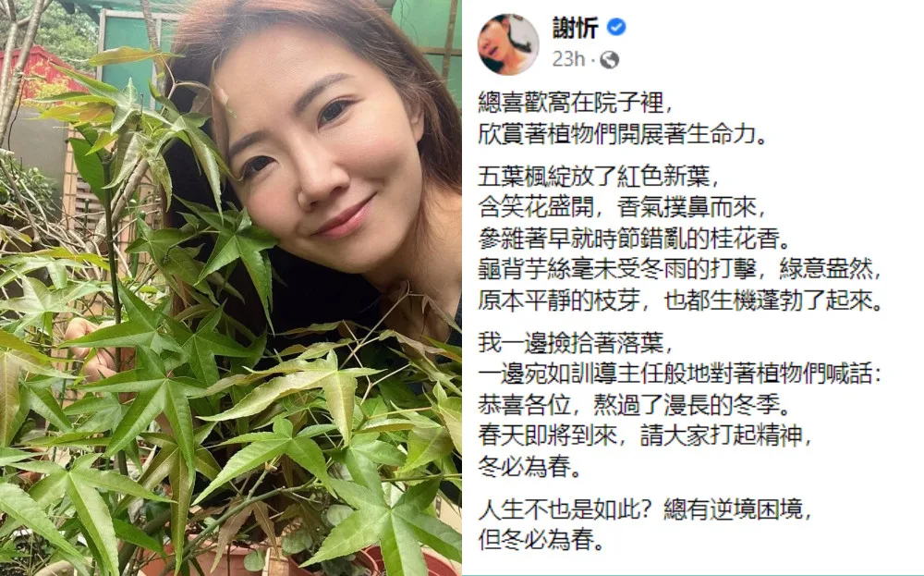Click the globe public-audience icon
The image size is (924, 576).
point(609,59)
